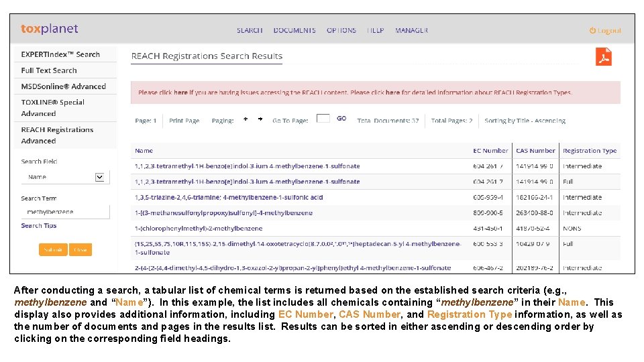Open the MANAGER menu

(411, 30)
